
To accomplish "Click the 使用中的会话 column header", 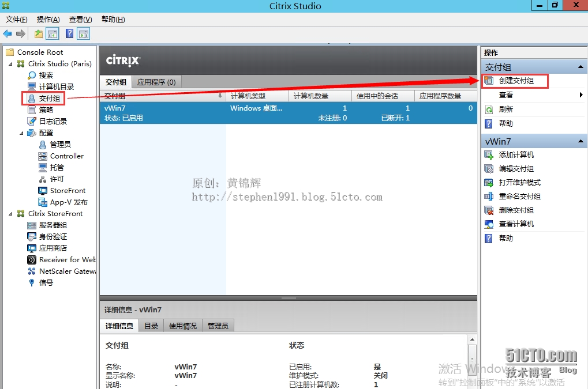I will [x=383, y=96].
